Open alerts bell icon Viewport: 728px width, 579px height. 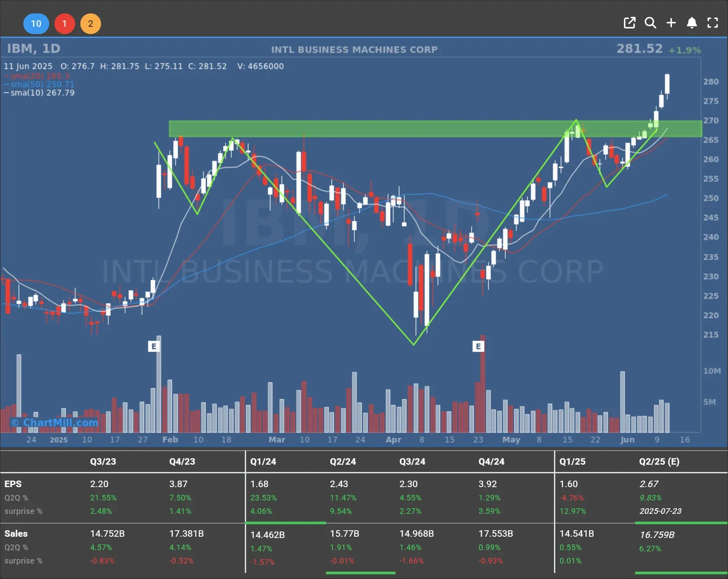pyautogui.click(x=692, y=23)
